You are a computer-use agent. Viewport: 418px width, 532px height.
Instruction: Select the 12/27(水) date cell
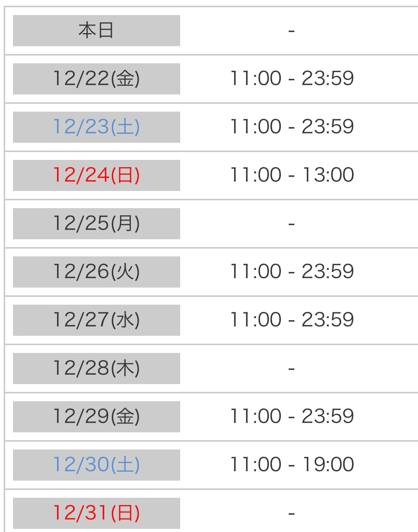96,320
